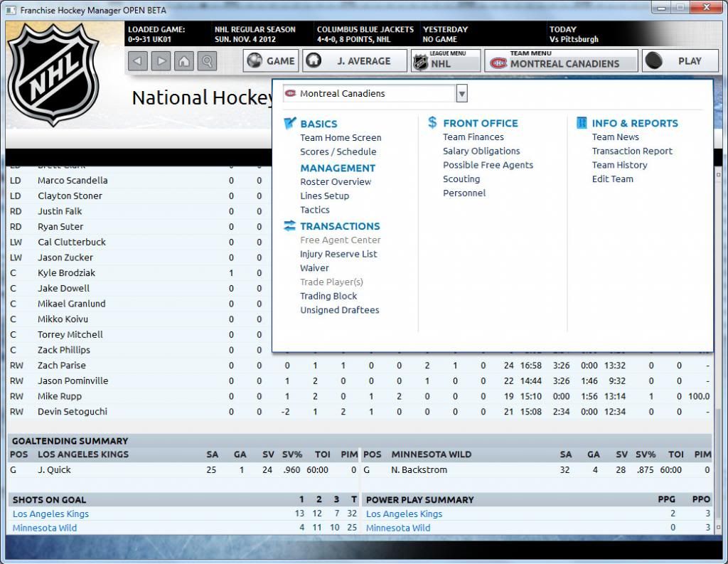This screenshot has height=564, width=728.
Task: Open the GAME menu button
Action: click(x=271, y=61)
